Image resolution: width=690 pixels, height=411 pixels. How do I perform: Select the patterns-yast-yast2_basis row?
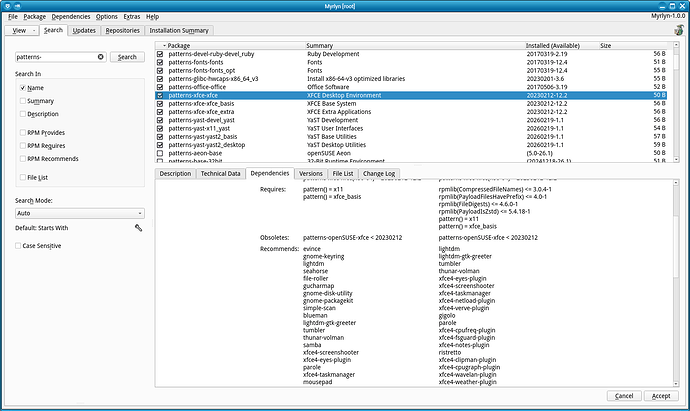coord(411,136)
